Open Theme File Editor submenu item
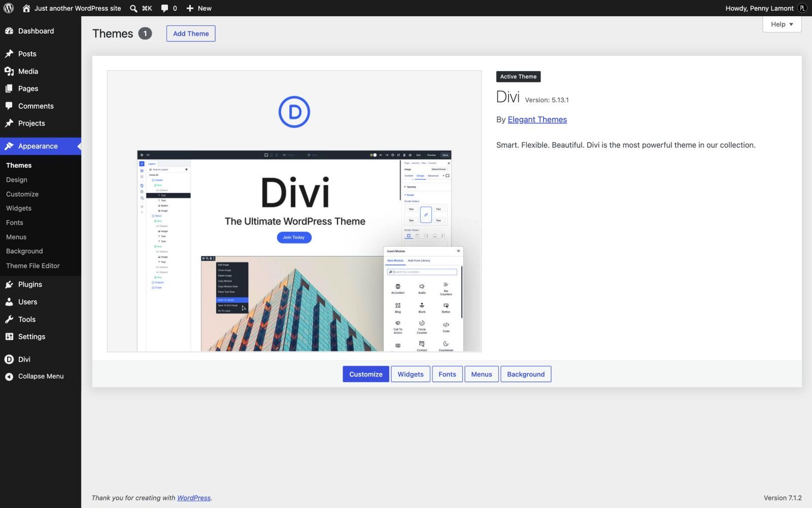Screen dimensions: 812x508 (33, 266)
